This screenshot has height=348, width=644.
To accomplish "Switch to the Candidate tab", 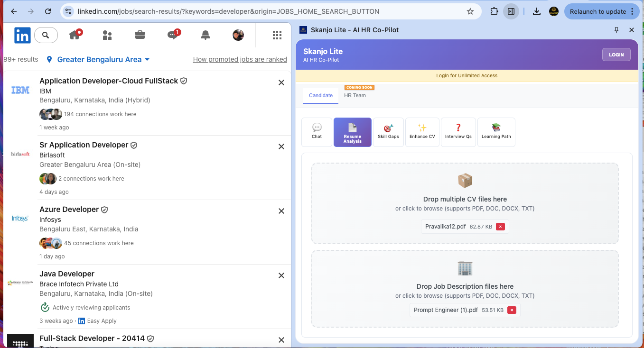I will [x=321, y=95].
